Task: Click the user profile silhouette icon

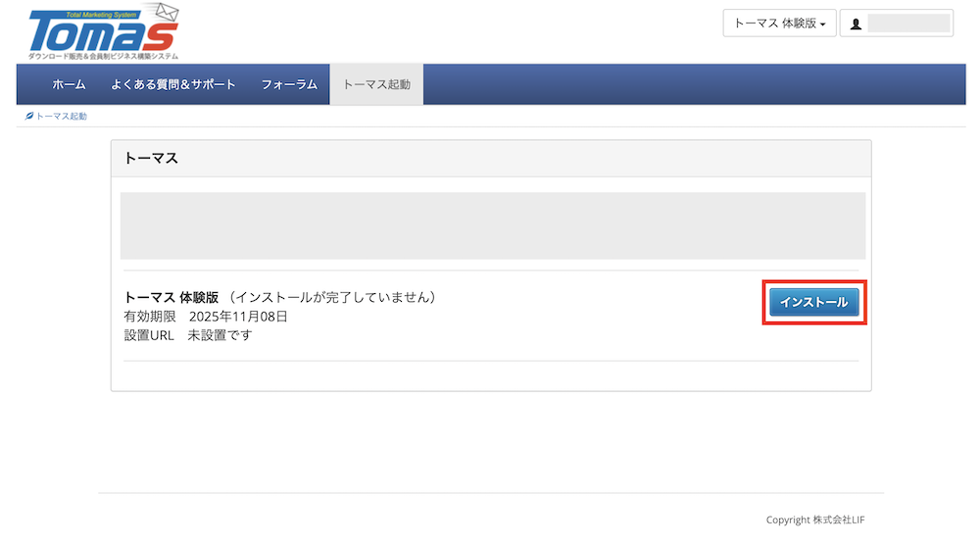Action: point(856,24)
